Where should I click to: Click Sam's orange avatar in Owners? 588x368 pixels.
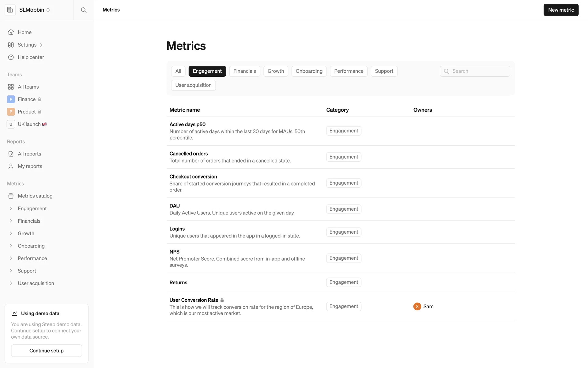pos(417,306)
